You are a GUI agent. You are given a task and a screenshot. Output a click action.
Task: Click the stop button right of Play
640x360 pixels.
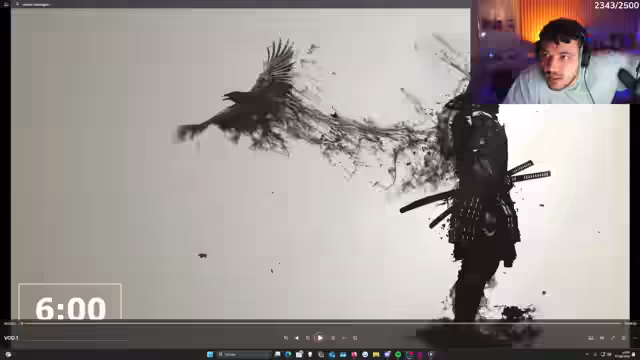click(x=333, y=338)
